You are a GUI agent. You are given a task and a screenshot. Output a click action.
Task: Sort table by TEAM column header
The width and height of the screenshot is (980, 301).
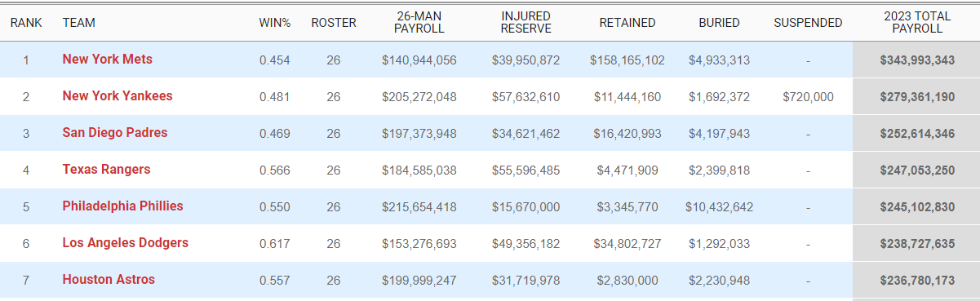[x=79, y=23]
